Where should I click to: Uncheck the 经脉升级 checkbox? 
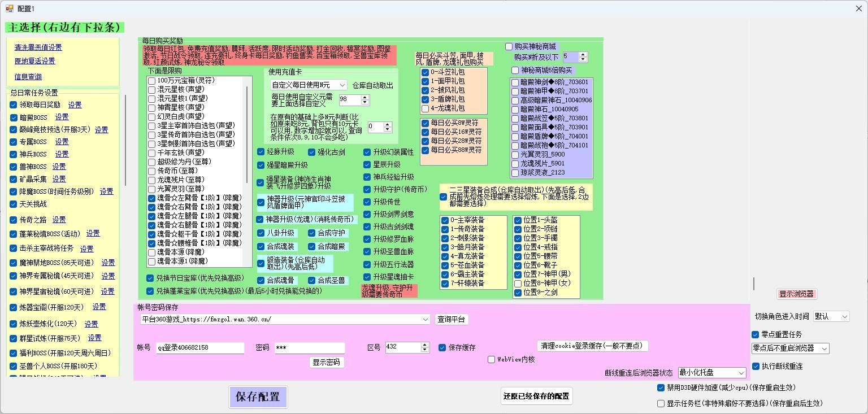[261, 152]
